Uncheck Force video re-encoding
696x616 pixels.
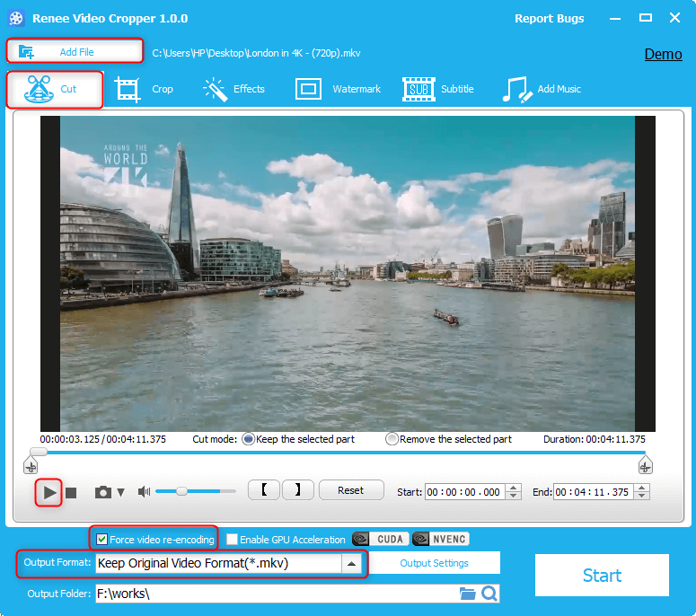pyautogui.click(x=102, y=540)
